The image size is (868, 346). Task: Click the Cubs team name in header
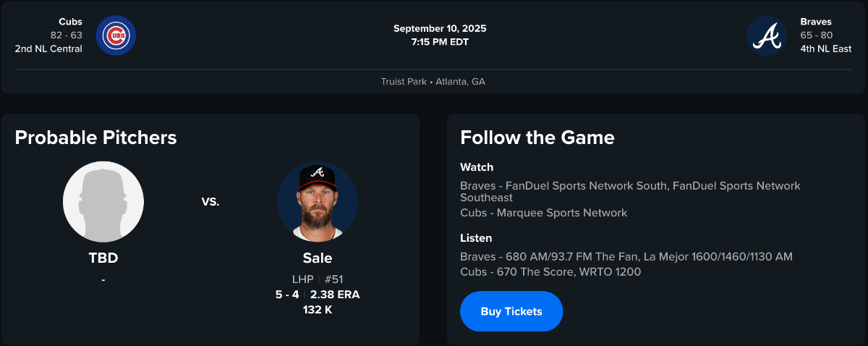tap(70, 22)
